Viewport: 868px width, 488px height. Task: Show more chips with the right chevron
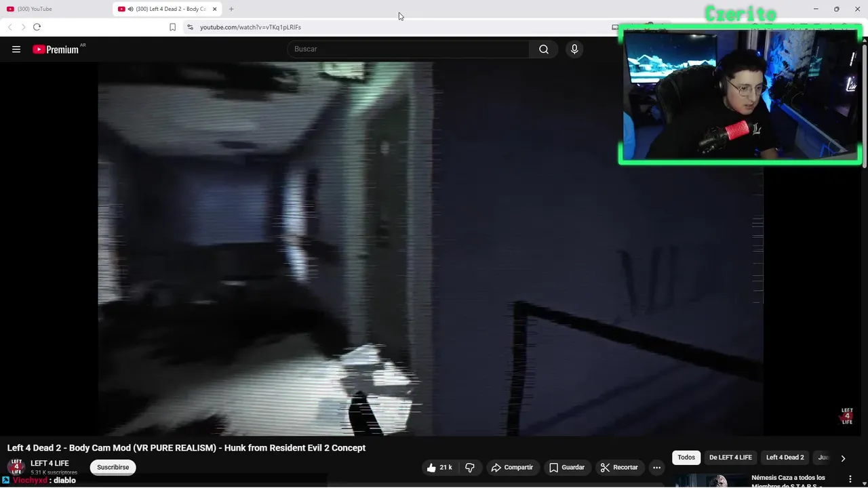pyautogui.click(x=843, y=458)
